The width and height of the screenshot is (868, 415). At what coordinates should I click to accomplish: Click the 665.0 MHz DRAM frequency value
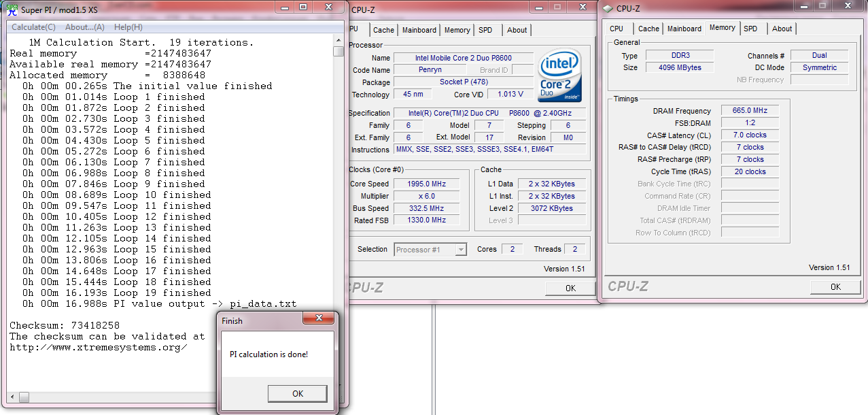[x=750, y=110]
